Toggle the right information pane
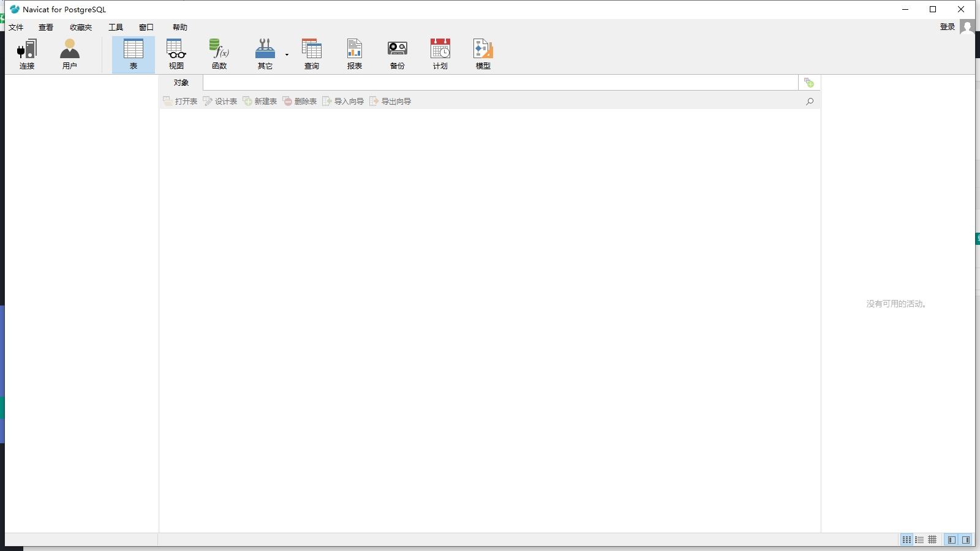This screenshot has height=551, width=980. point(966,540)
